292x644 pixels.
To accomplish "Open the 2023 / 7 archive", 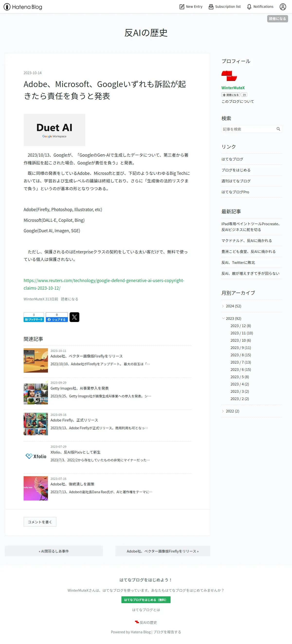I will [240, 362].
